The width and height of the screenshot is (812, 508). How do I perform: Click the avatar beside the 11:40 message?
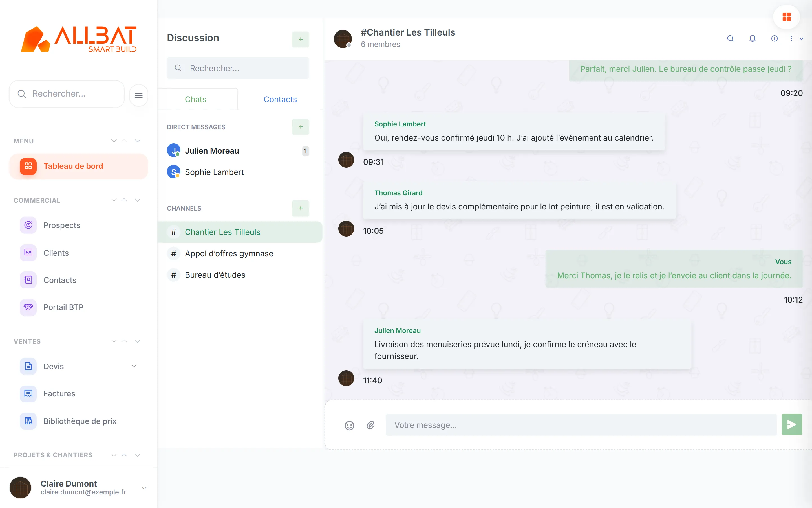tap(346, 378)
